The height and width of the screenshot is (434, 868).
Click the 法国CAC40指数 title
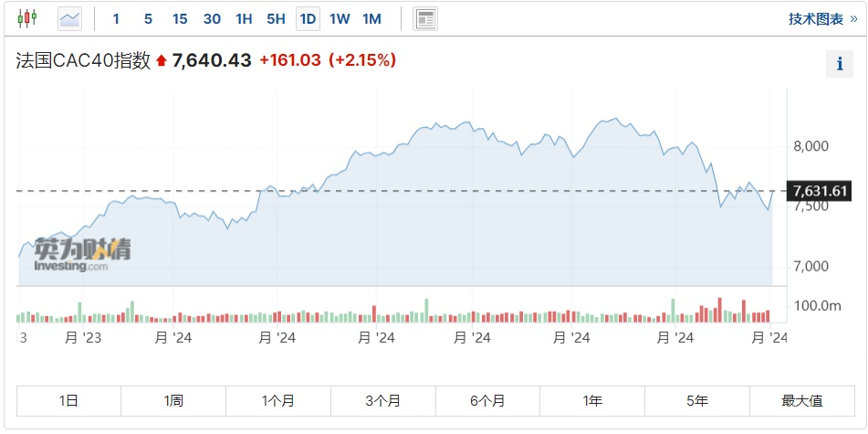click(x=83, y=60)
